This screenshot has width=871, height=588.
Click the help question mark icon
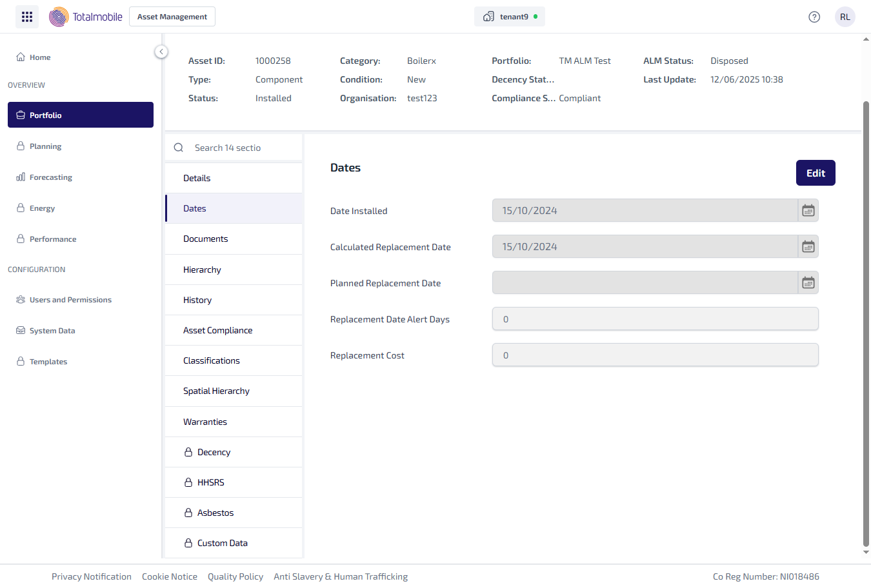click(814, 17)
